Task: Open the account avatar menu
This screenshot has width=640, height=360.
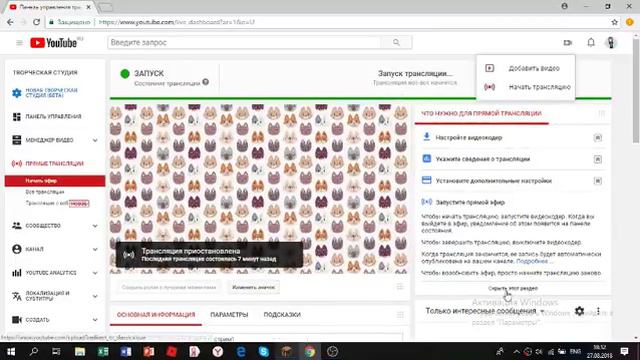Action: pyautogui.click(x=611, y=42)
